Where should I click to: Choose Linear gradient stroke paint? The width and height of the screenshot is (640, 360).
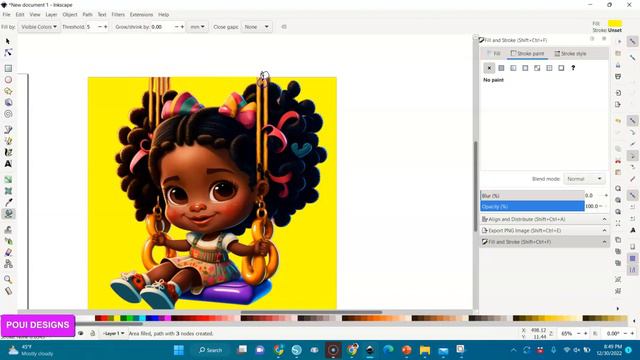pyautogui.click(x=513, y=68)
